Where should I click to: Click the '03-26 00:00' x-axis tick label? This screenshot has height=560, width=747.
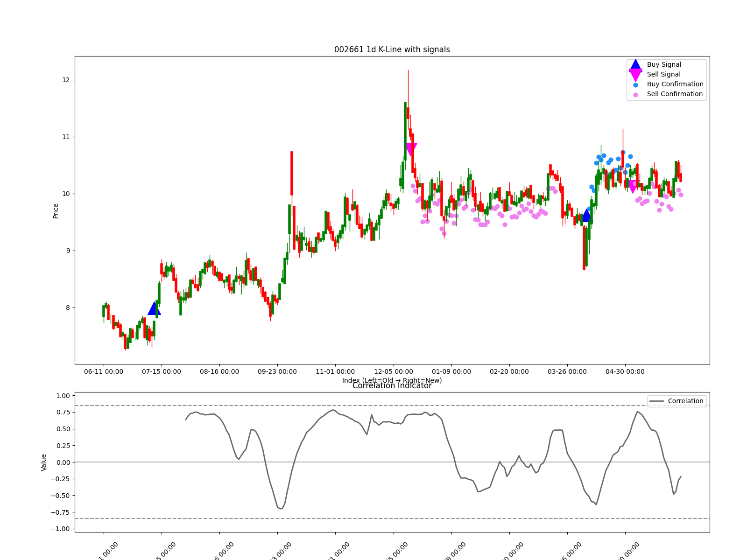click(567, 372)
